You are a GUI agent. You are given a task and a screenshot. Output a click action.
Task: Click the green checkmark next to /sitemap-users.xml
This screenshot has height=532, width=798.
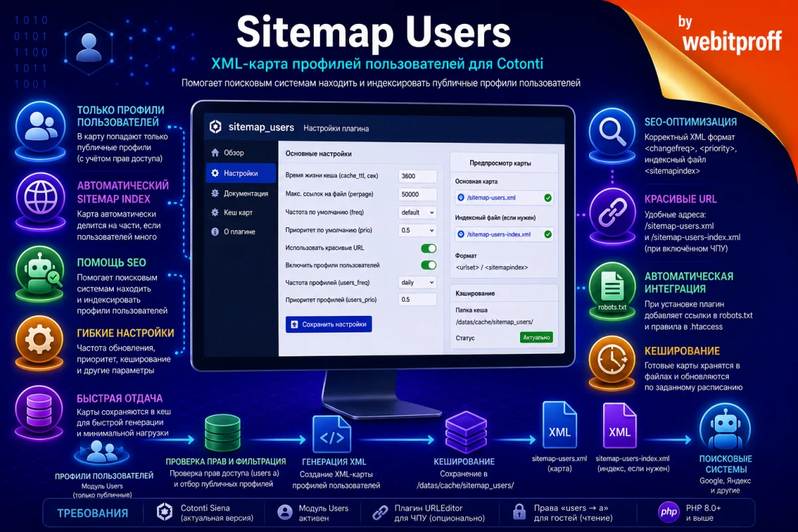(x=547, y=198)
